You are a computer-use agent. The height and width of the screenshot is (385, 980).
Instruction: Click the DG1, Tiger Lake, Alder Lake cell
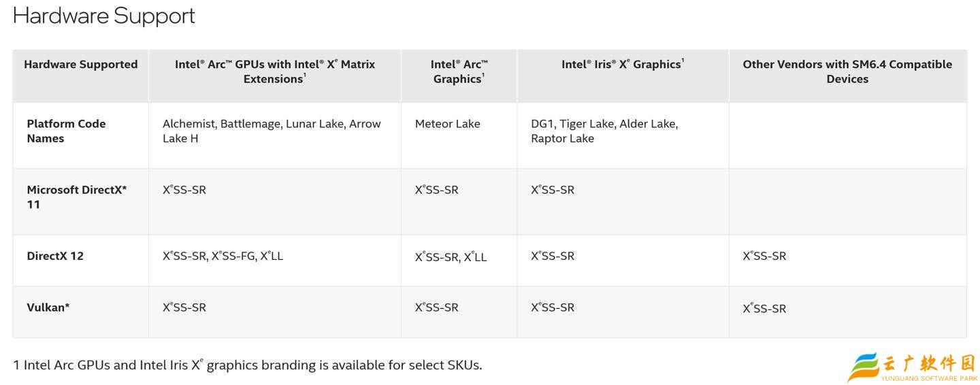pos(604,131)
